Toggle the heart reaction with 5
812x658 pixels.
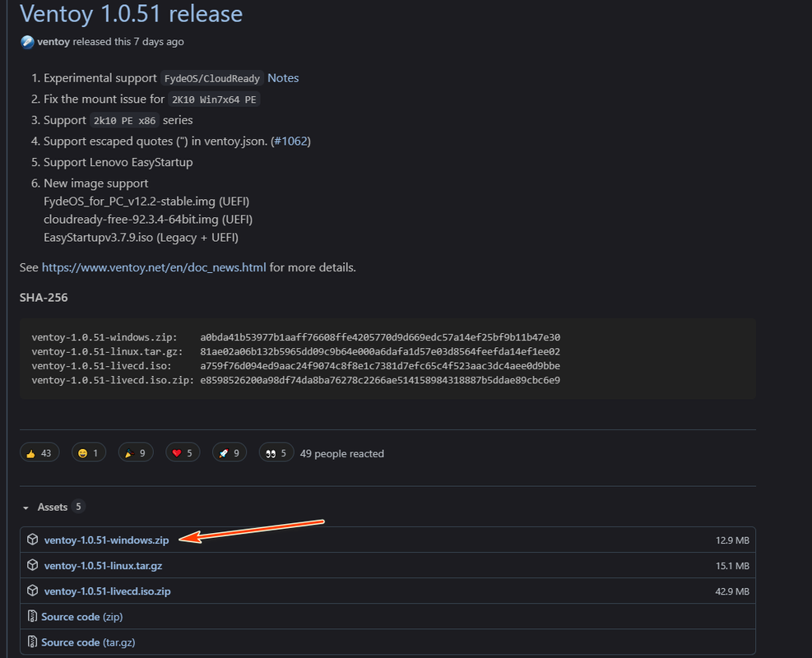[183, 453]
